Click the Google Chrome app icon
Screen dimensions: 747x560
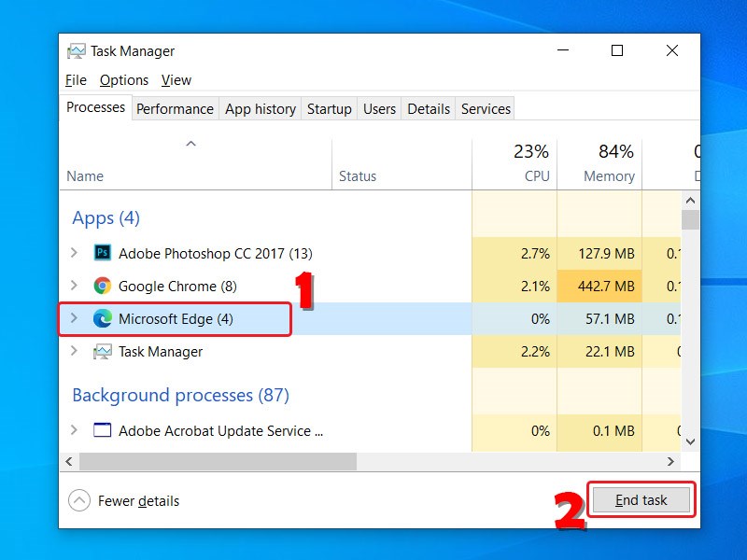point(102,286)
